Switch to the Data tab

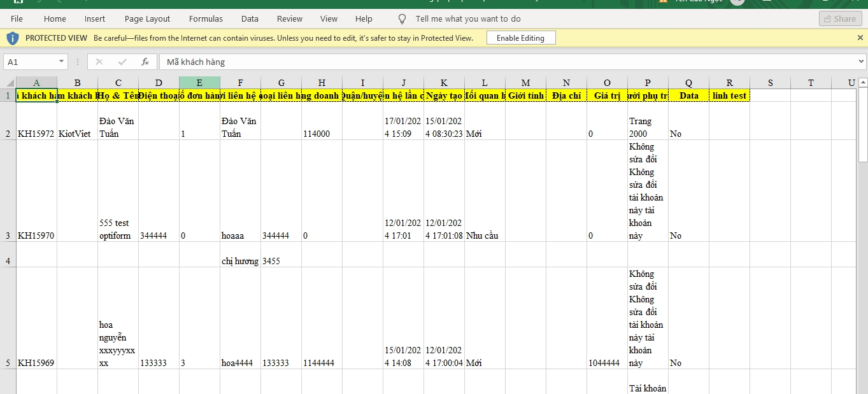coord(250,18)
